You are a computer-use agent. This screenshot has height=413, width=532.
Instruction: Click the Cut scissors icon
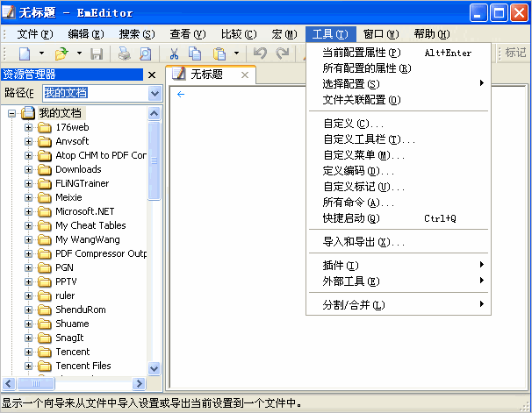[x=174, y=53]
